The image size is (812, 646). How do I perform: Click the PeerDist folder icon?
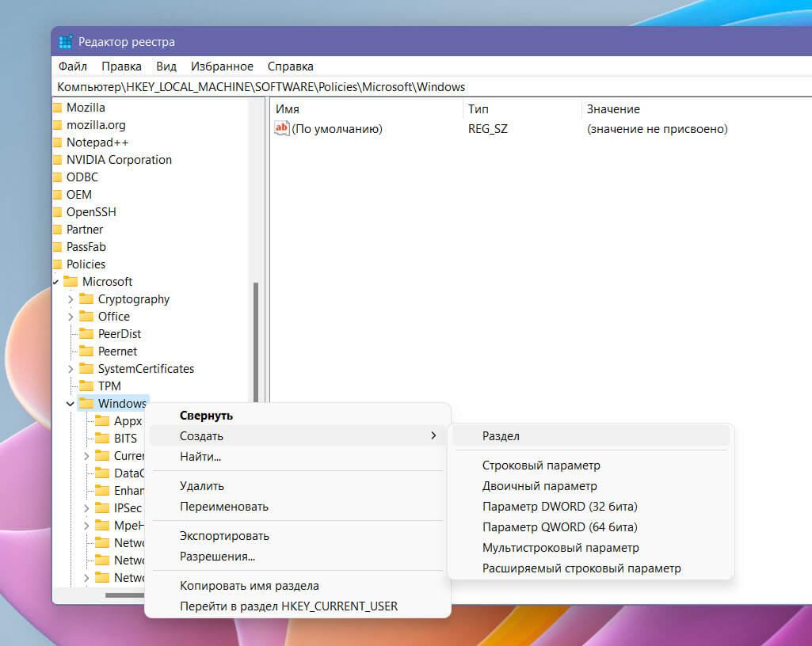tap(86, 334)
